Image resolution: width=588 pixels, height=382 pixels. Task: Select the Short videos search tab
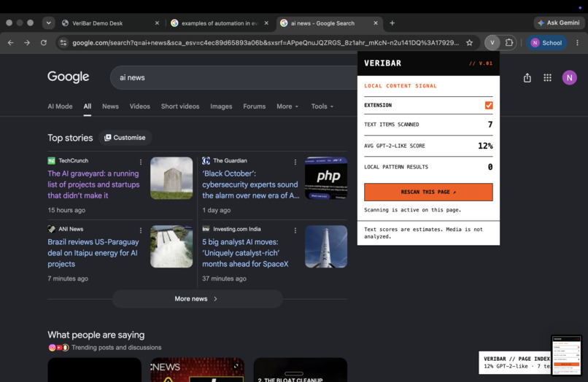point(180,106)
